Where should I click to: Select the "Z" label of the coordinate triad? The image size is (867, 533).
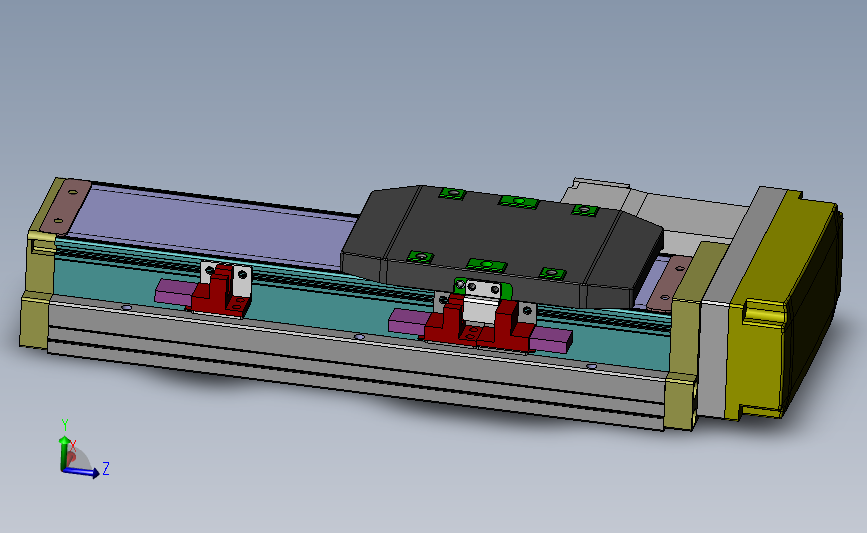pyautogui.click(x=106, y=468)
